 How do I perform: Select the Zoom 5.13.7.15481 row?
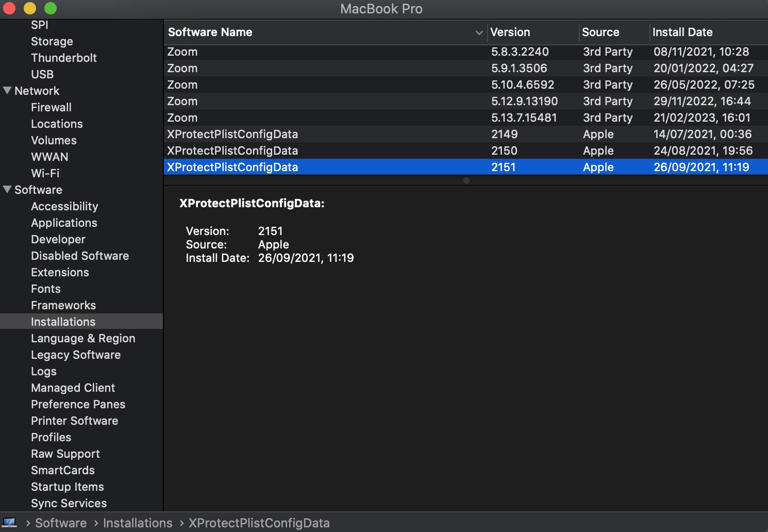[x=465, y=118]
